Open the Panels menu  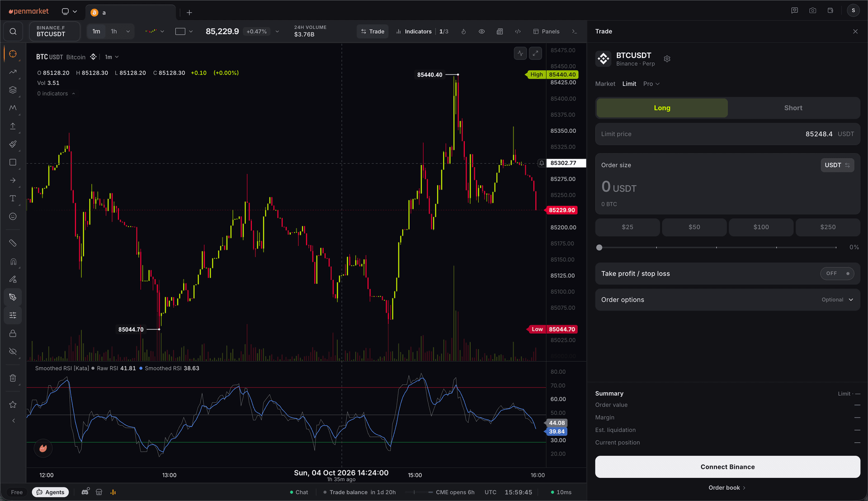click(546, 31)
